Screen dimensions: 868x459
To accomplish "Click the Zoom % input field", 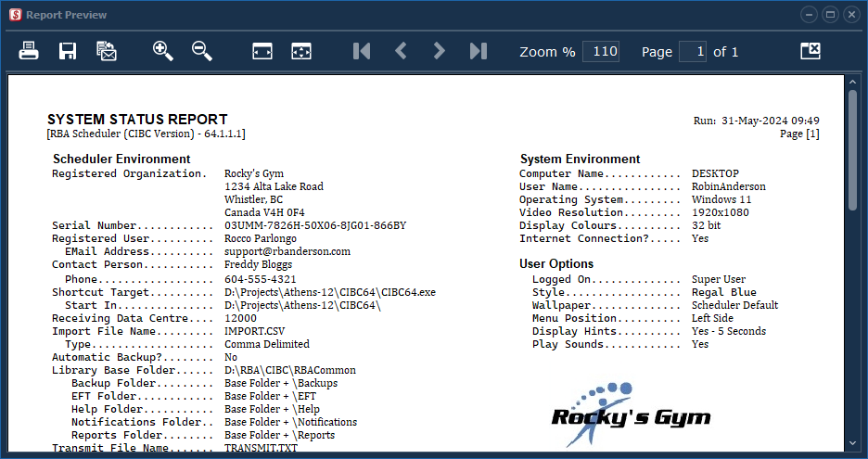I will 601,52.
